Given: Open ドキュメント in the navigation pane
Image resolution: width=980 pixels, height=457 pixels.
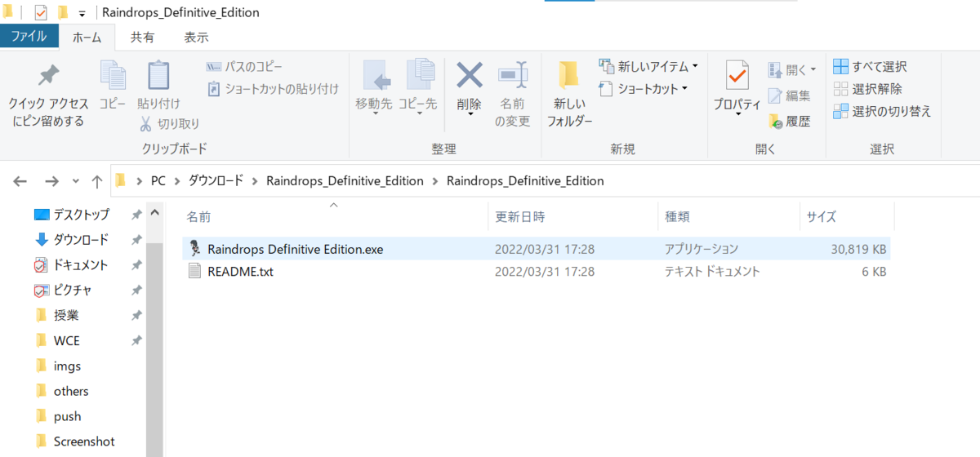Looking at the screenshot, I should tap(81, 265).
